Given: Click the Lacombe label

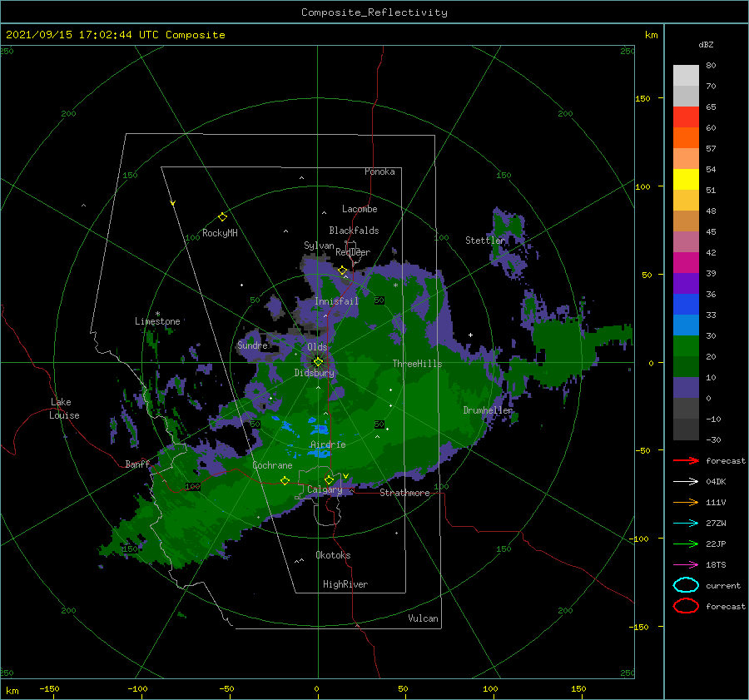Looking at the screenshot, I should (x=360, y=209).
